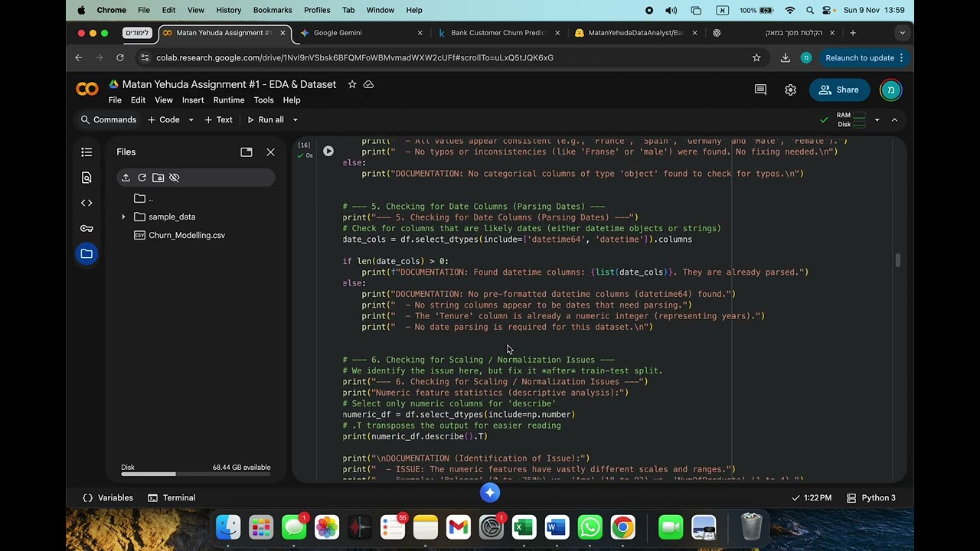Close the Files panel

pyautogui.click(x=270, y=152)
